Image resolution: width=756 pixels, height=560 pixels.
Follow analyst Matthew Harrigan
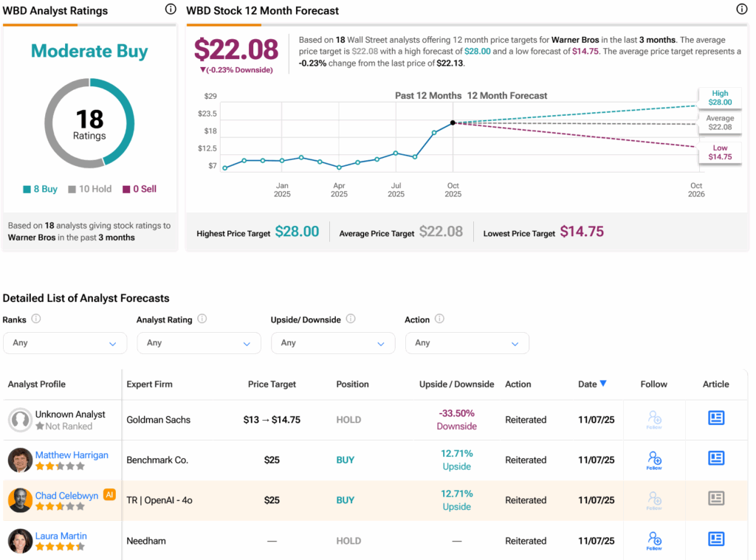(653, 460)
